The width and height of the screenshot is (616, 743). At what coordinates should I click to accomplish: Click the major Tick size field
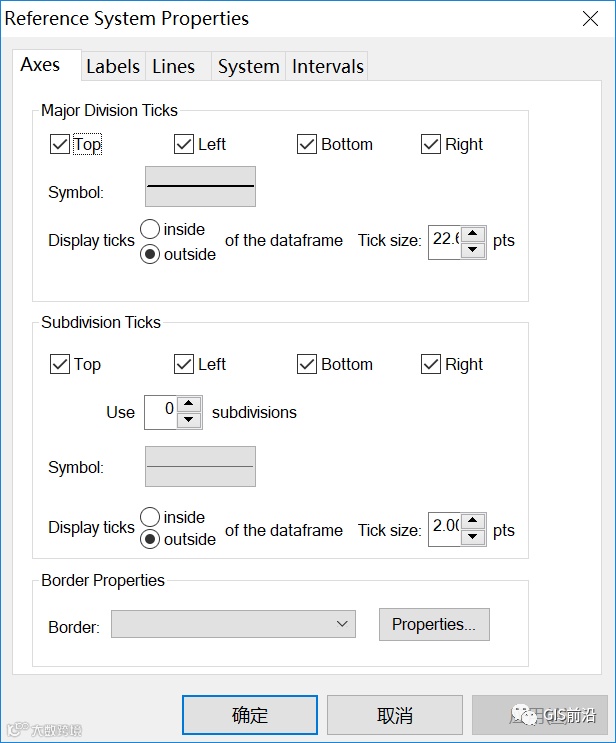pyautogui.click(x=444, y=242)
